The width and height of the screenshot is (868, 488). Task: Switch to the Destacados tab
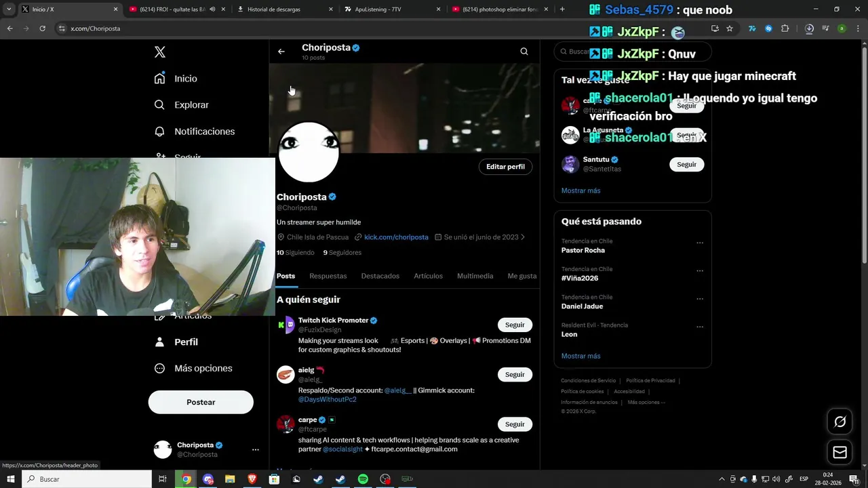pyautogui.click(x=380, y=276)
